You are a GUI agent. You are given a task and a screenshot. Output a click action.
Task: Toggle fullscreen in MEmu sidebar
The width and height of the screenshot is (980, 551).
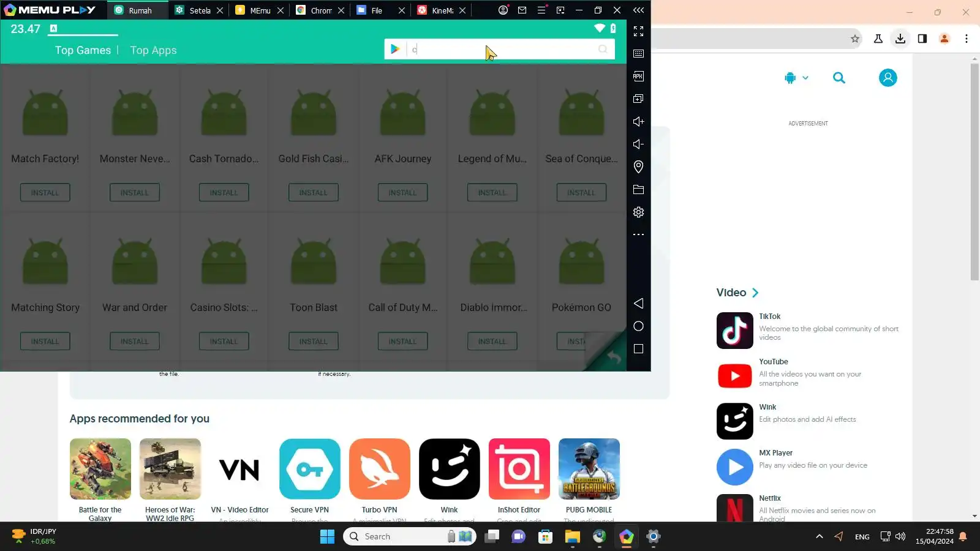click(x=638, y=31)
